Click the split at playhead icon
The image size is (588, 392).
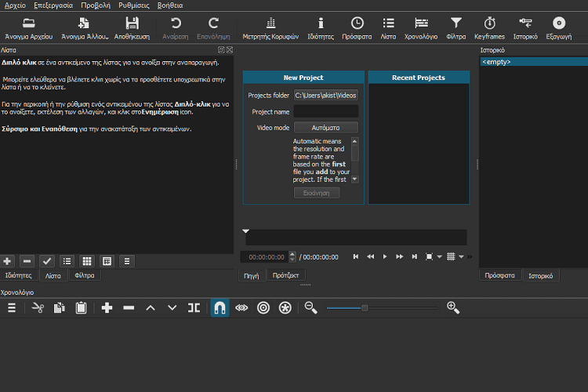coord(194,308)
